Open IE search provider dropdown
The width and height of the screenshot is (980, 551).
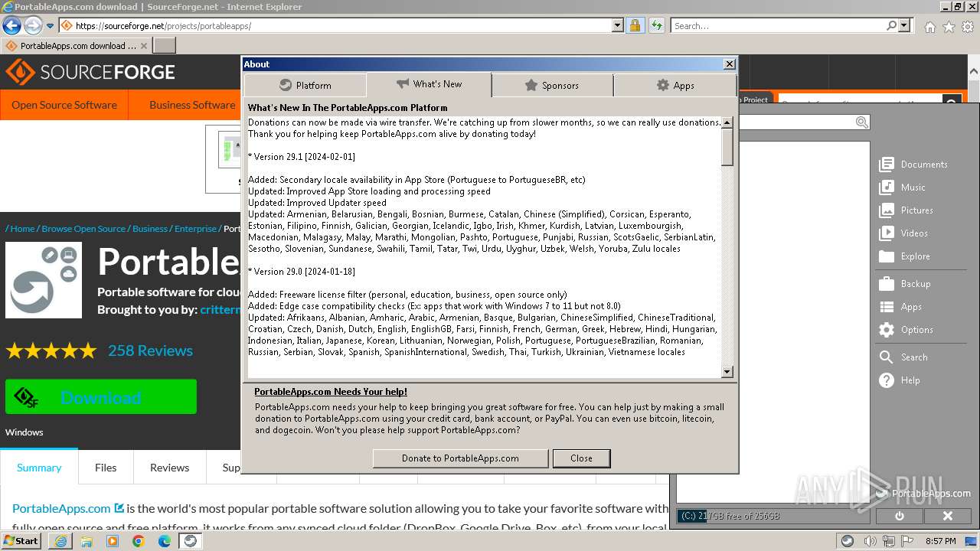point(904,25)
